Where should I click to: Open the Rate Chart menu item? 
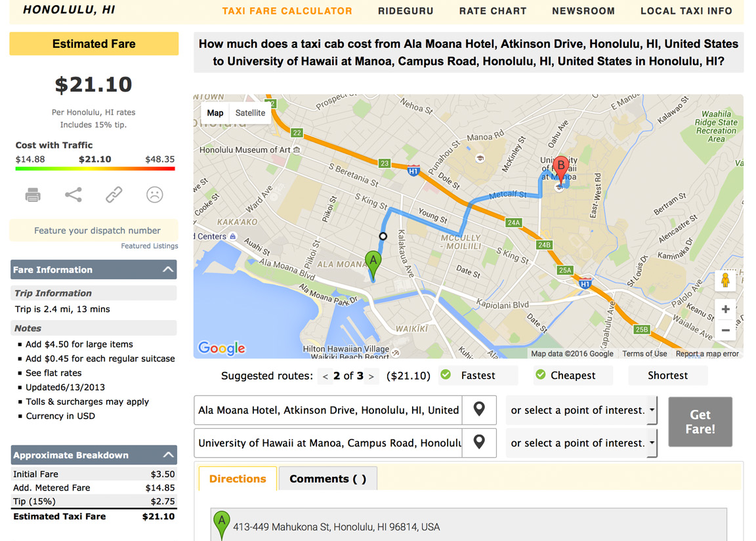point(493,10)
